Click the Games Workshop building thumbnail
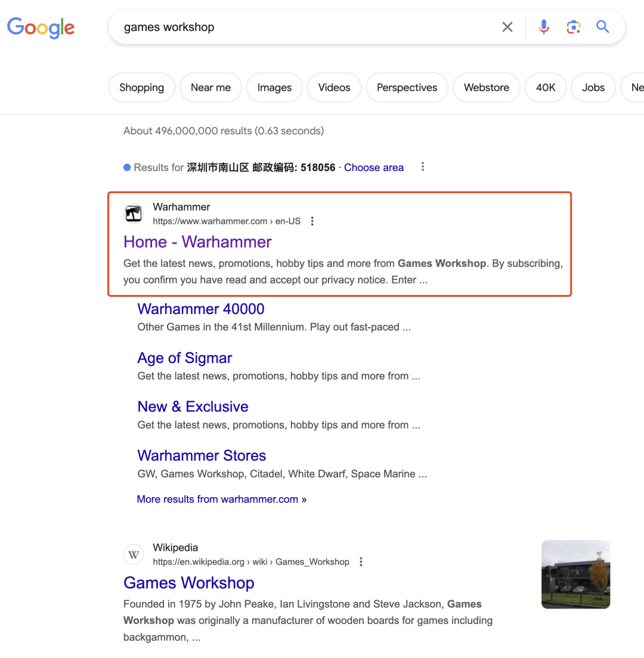Image resolution: width=644 pixels, height=658 pixels. point(575,574)
